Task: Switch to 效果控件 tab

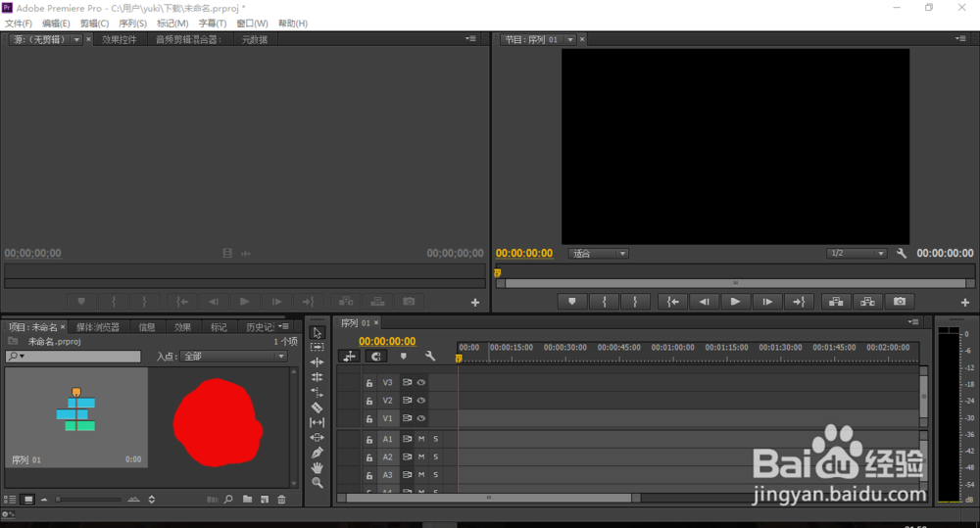Action: click(x=120, y=39)
